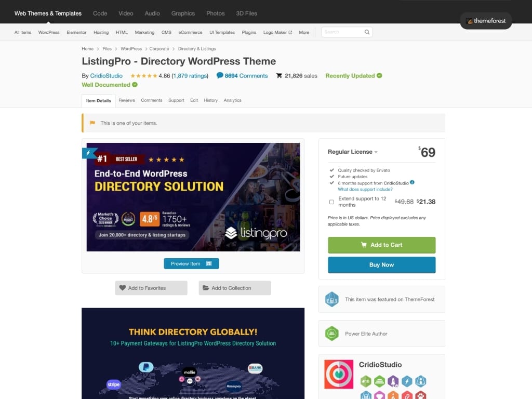This screenshot has height=399, width=532.
Task: Click the blue lightning bolt author badge
Action: coord(407,381)
